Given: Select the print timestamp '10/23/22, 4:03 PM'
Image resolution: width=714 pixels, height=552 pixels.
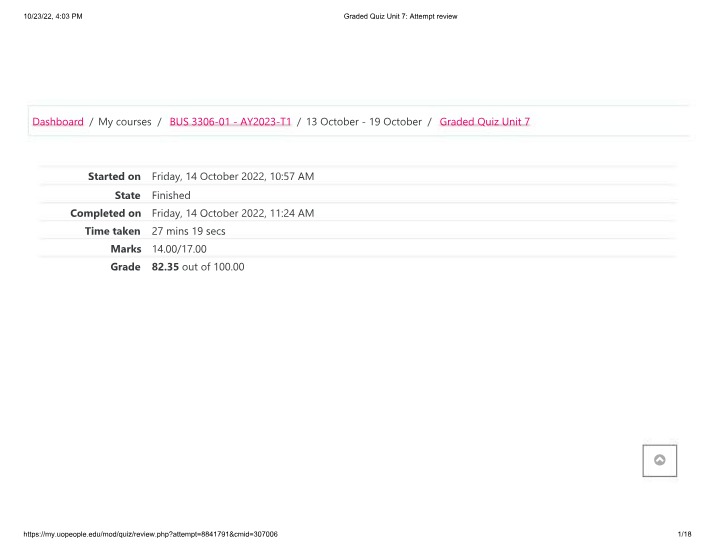Looking at the screenshot, I should click(x=53, y=16).
